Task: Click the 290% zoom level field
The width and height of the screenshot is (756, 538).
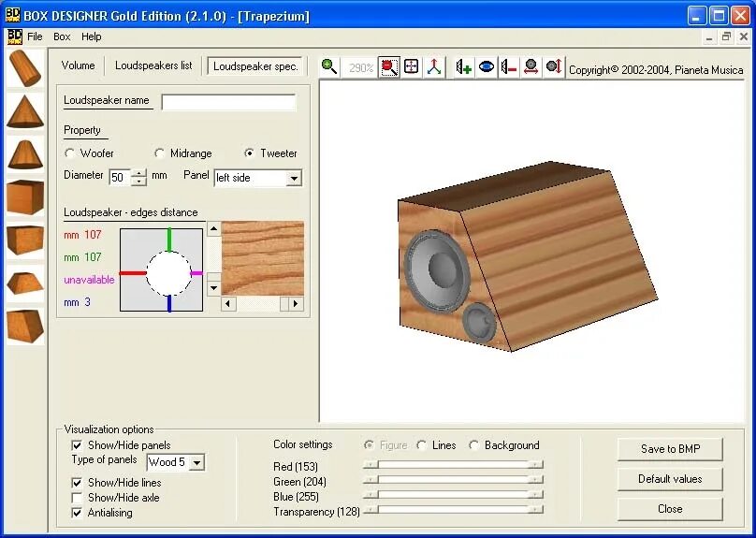Action: click(x=359, y=67)
